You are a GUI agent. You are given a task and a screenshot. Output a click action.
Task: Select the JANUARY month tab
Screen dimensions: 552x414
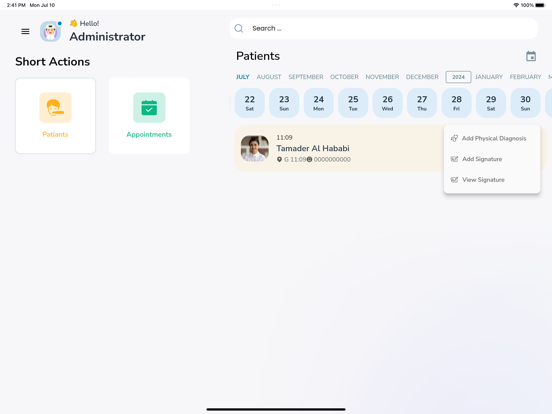pyautogui.click(x=489, y=77)
